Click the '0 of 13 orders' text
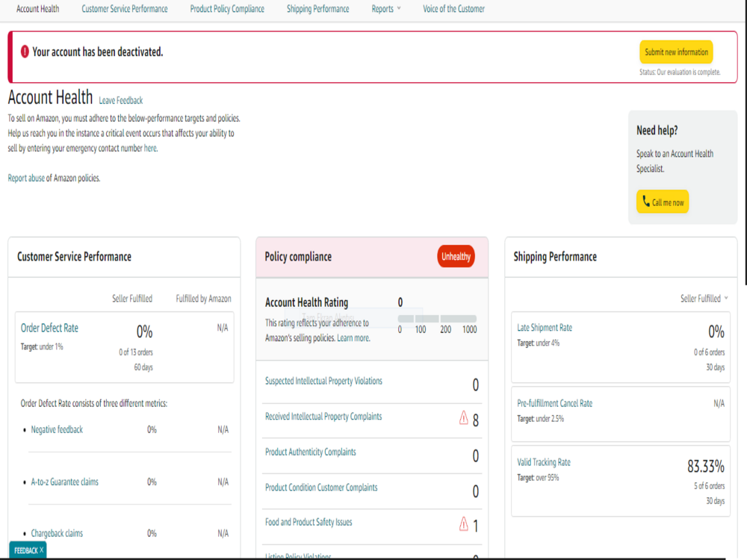The height and width of the screenshot is (560, 747). click(136, 352)
